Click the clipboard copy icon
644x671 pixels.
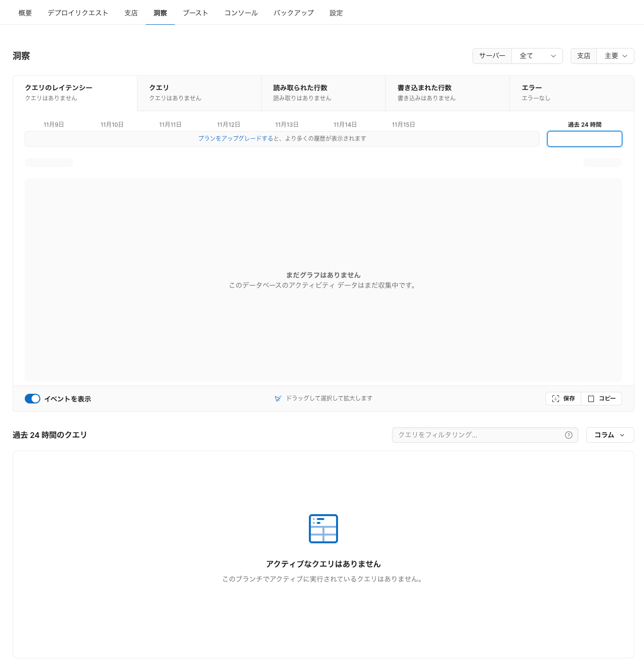point(591,399)
